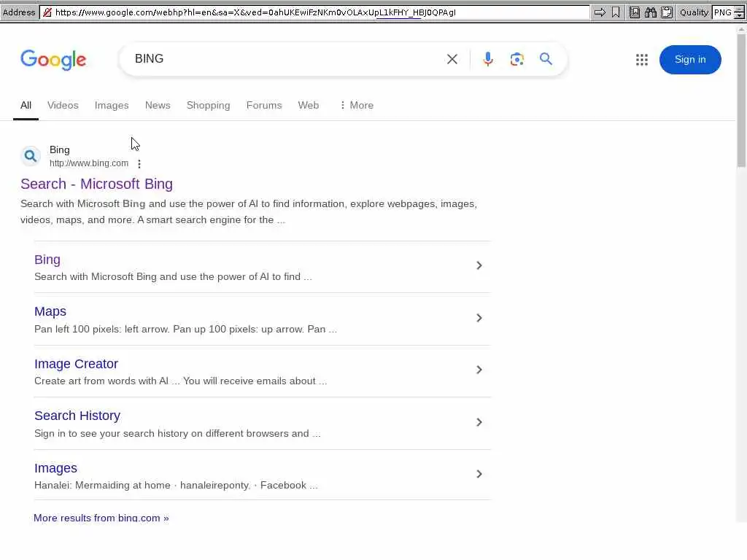
Task: Click the clipboard paste icon in toolbar
Action: point(667,12)
